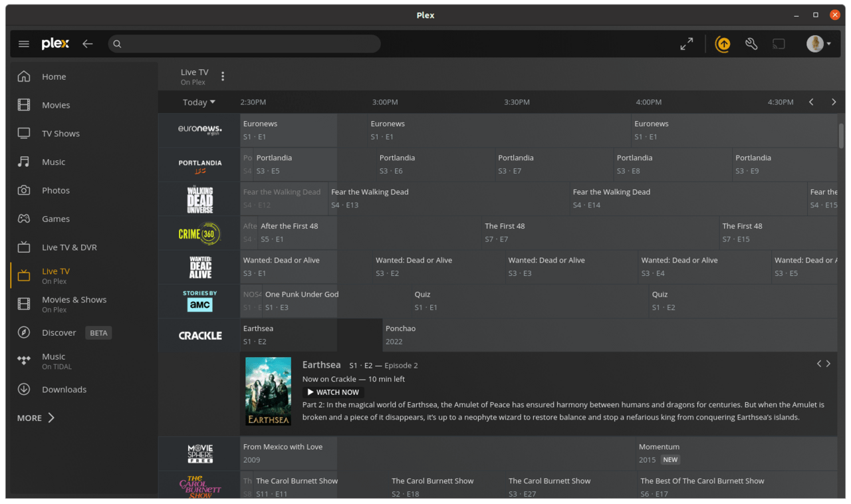851x504 pixels.
Task: Click the search bar
Action: (x=244, y=44)
